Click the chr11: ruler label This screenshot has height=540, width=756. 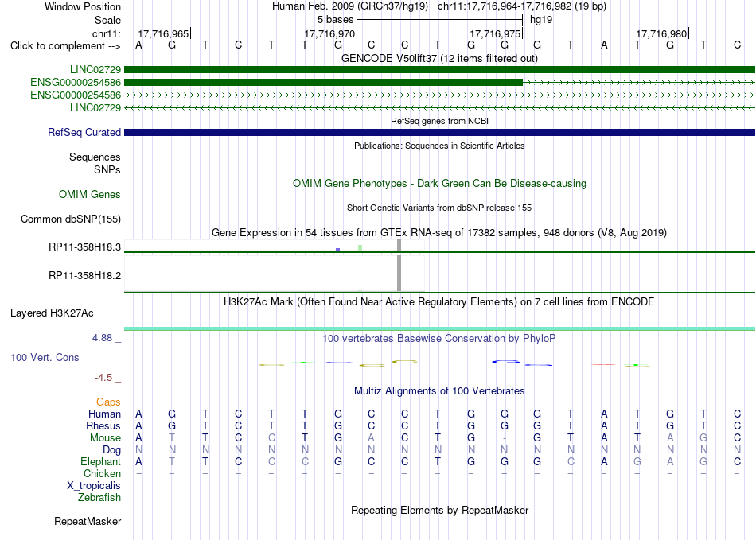coord(107,33)
